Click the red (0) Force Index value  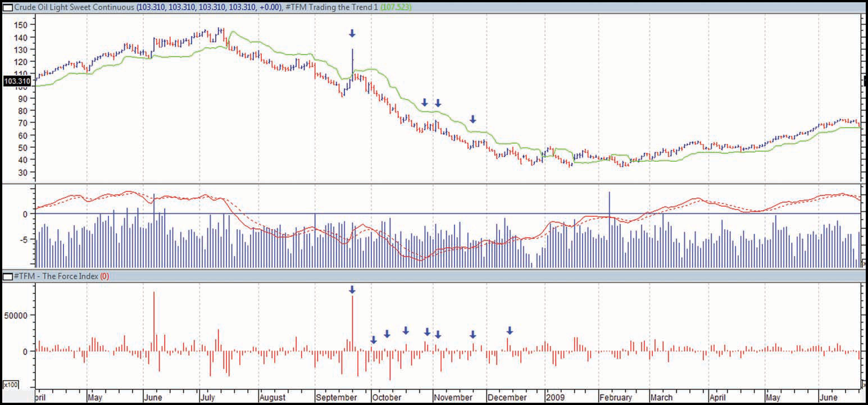pos(104,276)
